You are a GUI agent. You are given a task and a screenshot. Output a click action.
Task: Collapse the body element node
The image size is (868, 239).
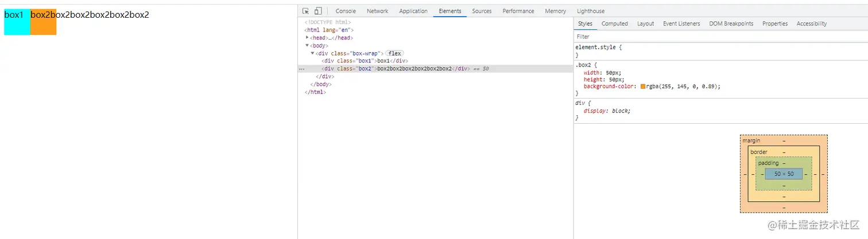pos(307,45)
